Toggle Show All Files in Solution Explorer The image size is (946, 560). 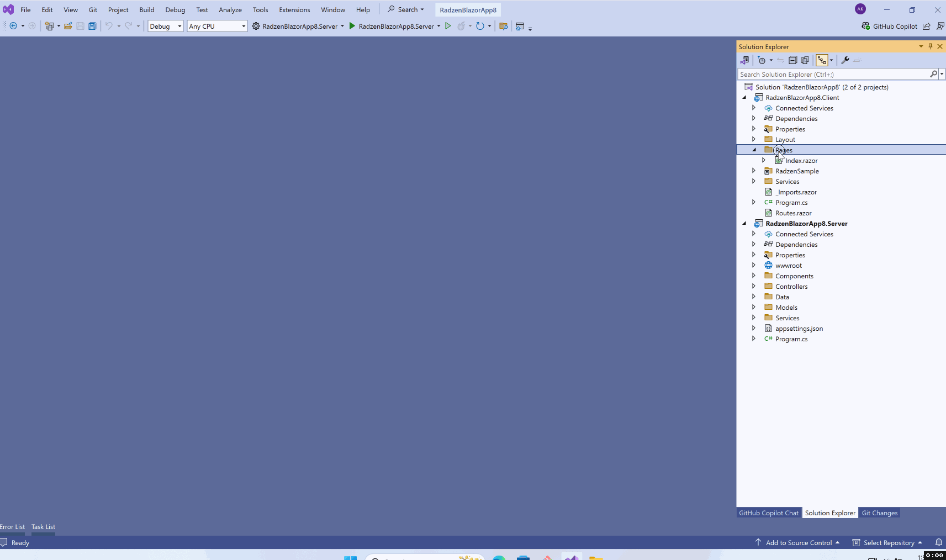tap(805, 60)
